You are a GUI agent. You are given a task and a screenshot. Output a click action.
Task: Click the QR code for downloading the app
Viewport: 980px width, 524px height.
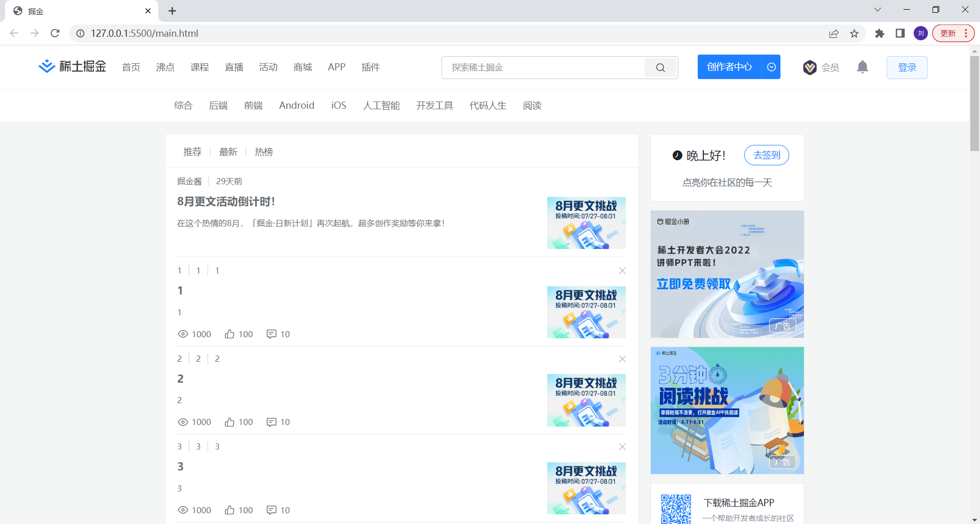[x=676, y=508]
